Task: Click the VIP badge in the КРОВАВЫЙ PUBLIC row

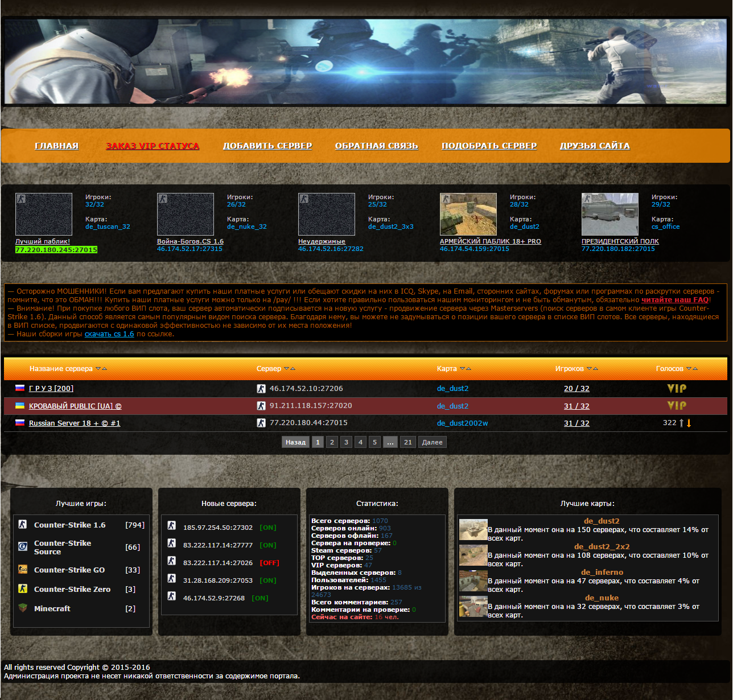Action: click(x=677, y=405)
